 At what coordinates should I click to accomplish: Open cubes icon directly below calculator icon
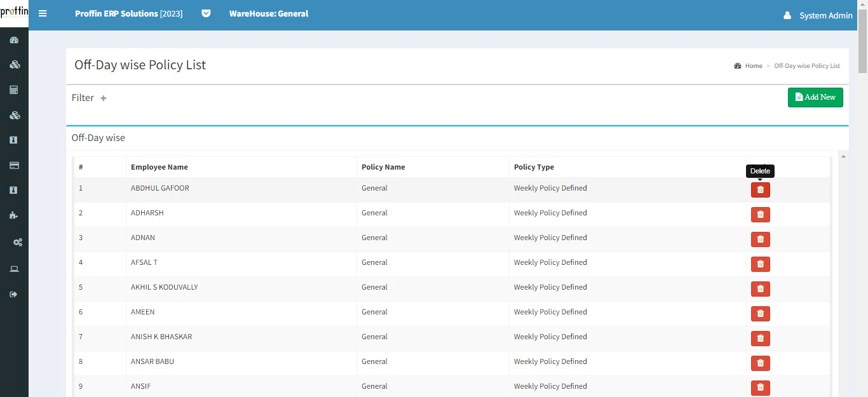[15, 115]
